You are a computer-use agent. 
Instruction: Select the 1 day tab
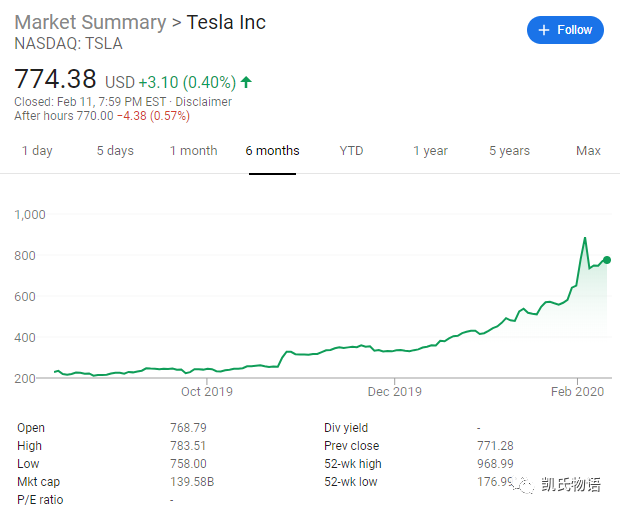37,151
